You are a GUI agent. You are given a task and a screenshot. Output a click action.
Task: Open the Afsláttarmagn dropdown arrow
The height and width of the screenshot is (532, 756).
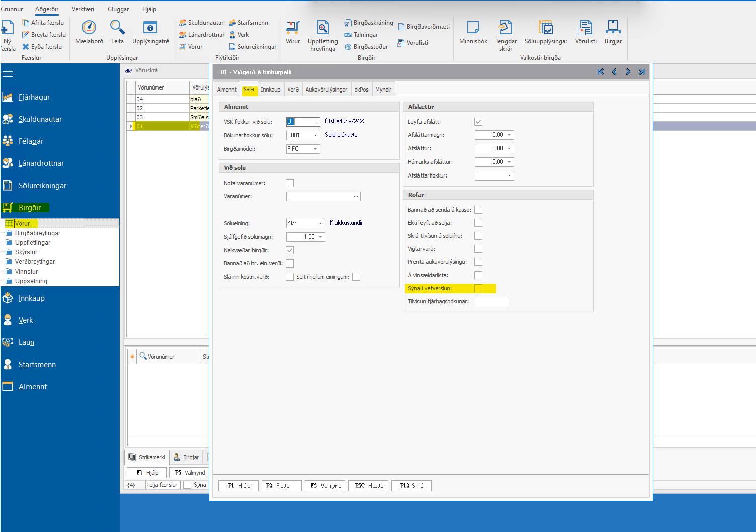(509, 135)
